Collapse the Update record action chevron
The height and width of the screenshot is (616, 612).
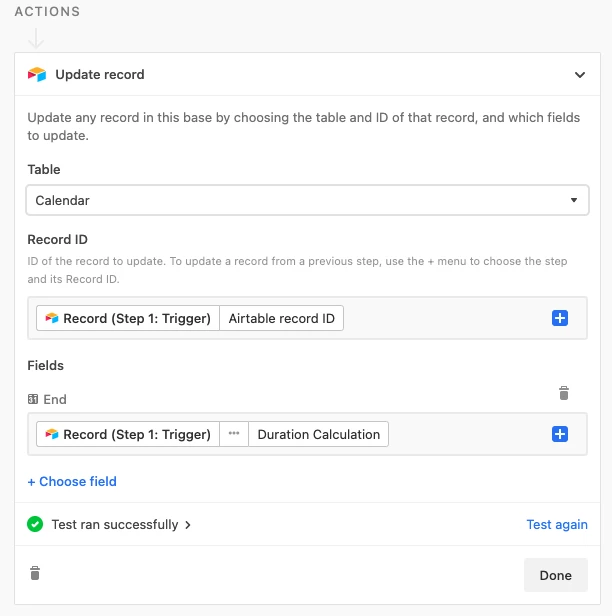[580, 75]
